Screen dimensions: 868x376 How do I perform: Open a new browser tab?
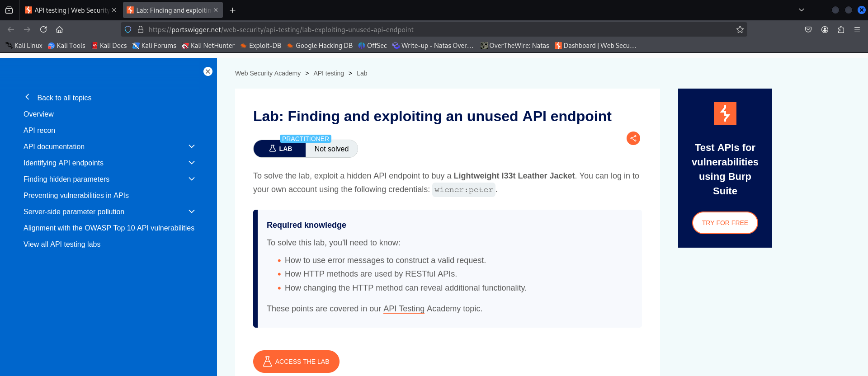pyautogui.click(x=232, y=10)
